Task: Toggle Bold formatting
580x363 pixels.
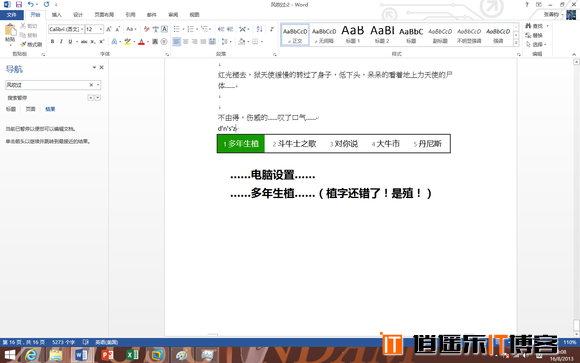Action: click(53, 41)
